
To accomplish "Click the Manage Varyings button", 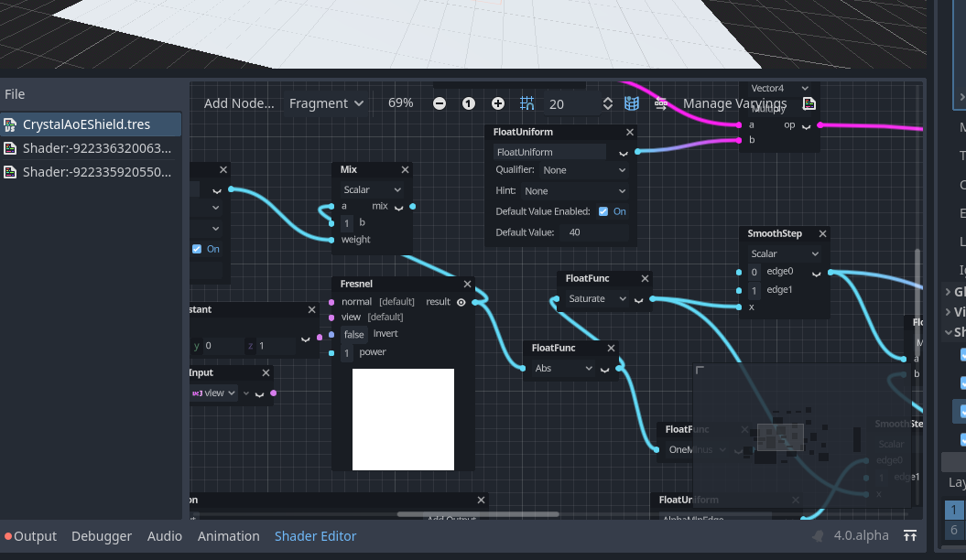I will tap(734, 103).
